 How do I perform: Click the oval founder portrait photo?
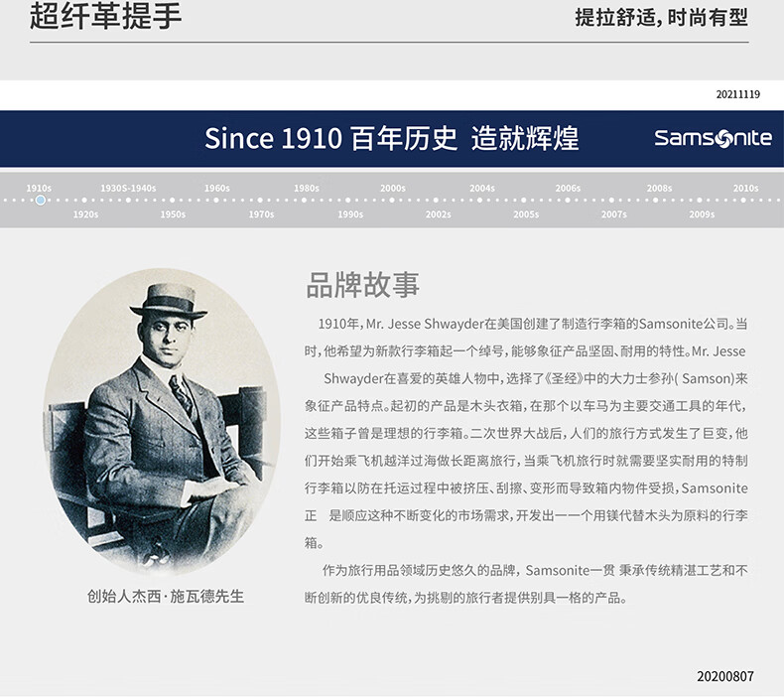pyautogui.click(x=162, y=421)
